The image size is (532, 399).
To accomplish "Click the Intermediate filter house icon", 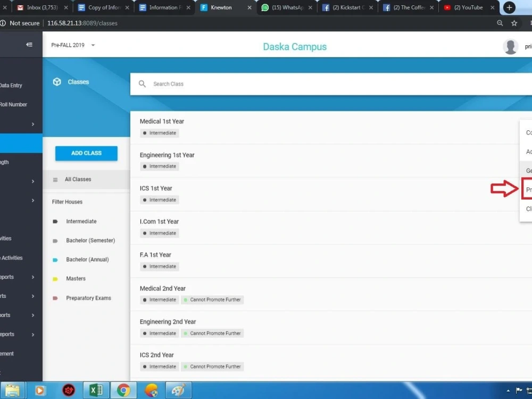I will pyautogui.click(x=55, y=221).
